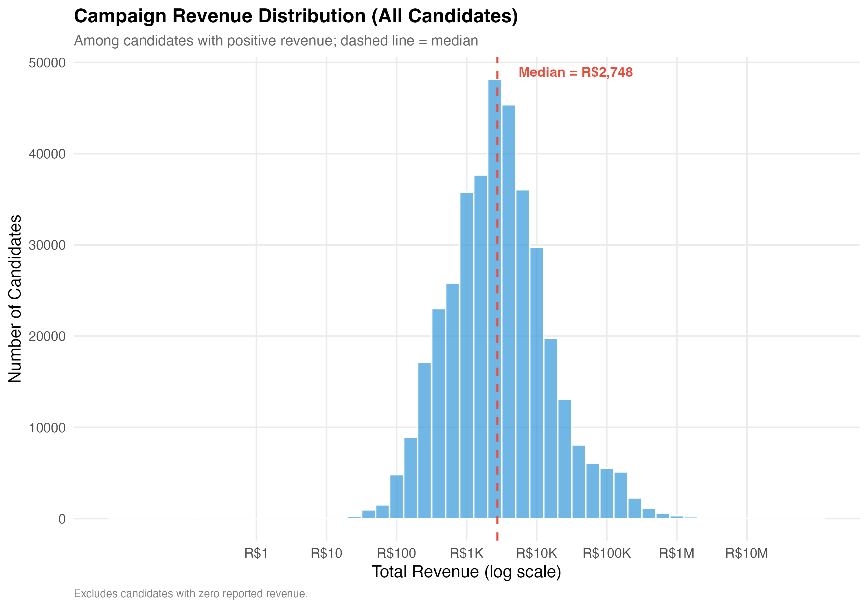Click the bar ending just under 20000

(550, 428)
